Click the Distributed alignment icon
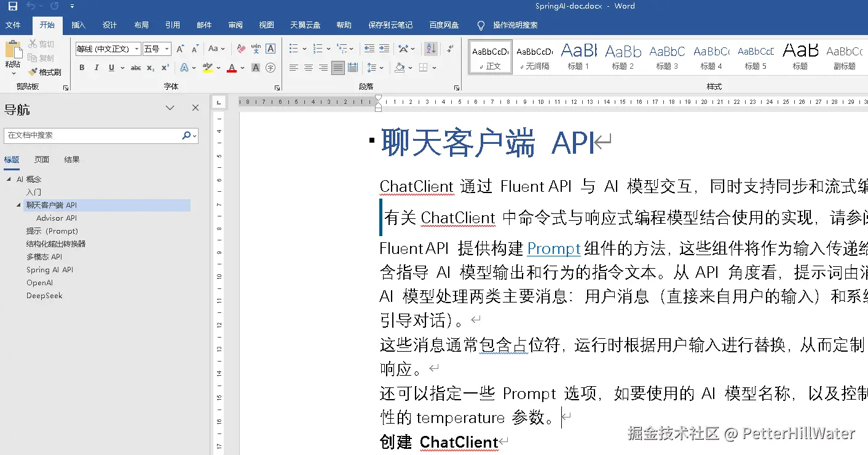 (x=353, y=68)
